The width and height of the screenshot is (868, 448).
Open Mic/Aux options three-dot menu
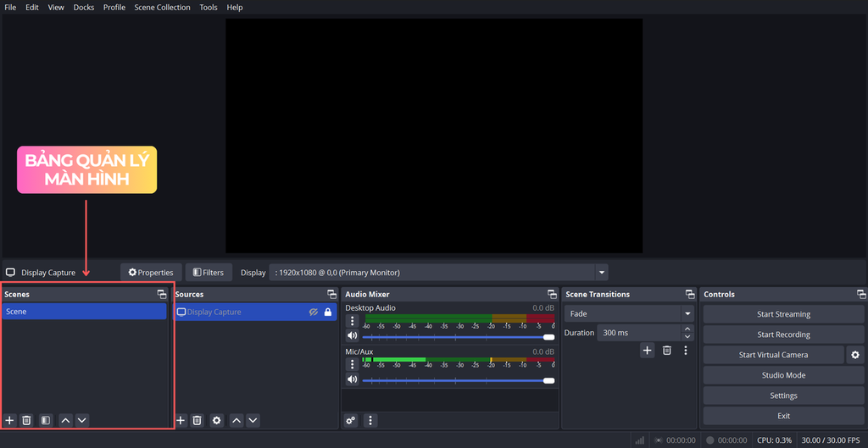point(352,364)
